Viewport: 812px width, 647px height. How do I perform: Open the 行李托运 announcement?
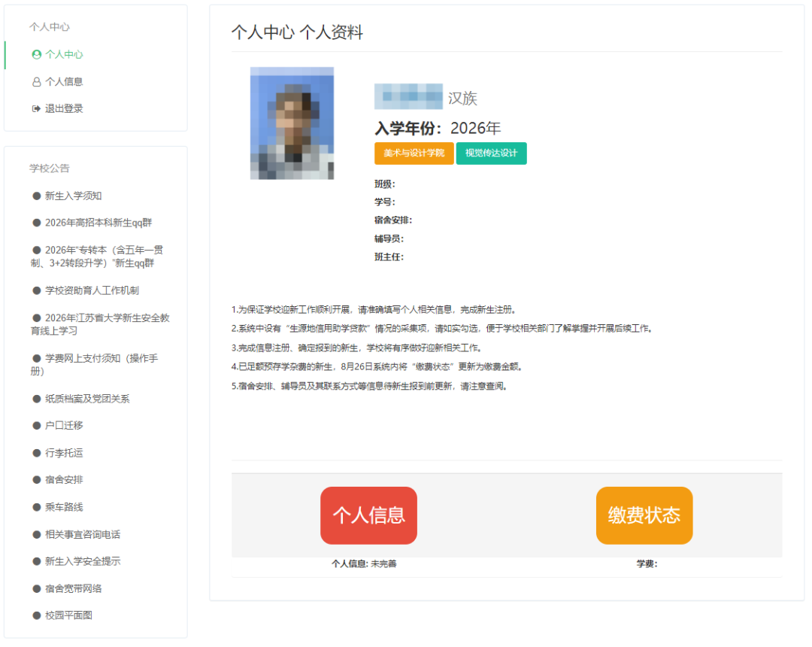click(64, 453)
